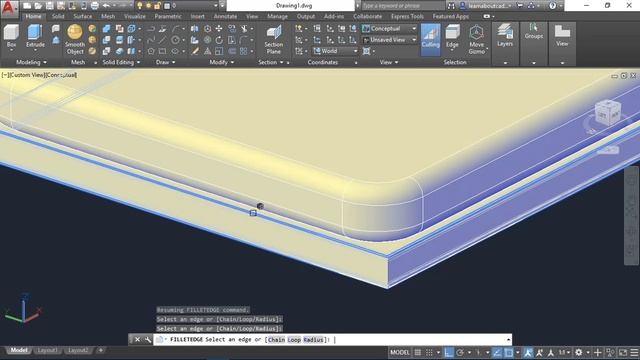Choose the Radius option in command line
Screen dimensions: 640x360
pos(313,340)
